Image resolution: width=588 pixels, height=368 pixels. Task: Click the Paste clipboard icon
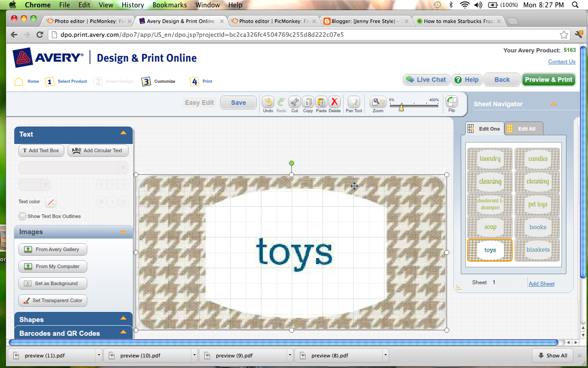click(x=321, y=102)
